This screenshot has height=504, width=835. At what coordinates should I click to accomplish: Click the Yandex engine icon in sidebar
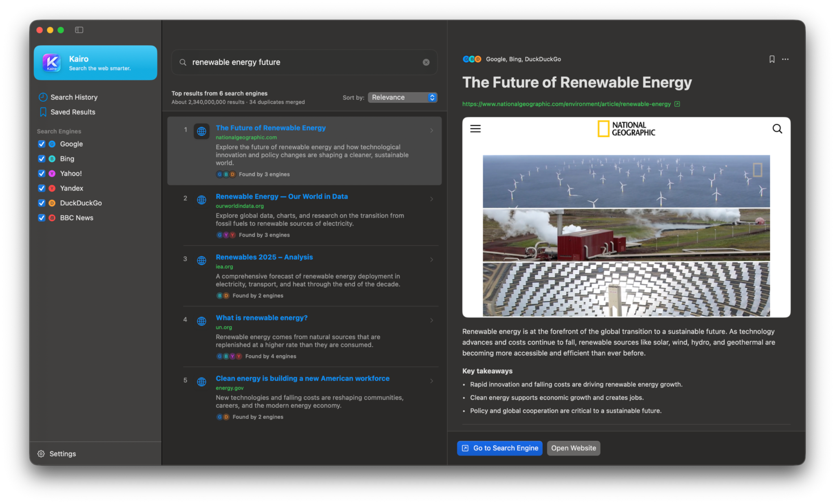(52, 188)
